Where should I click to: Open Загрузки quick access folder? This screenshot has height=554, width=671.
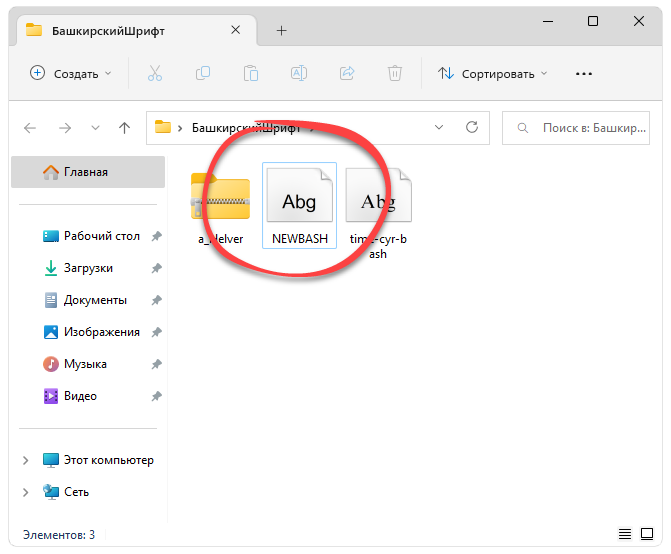[x=78, y=268]
